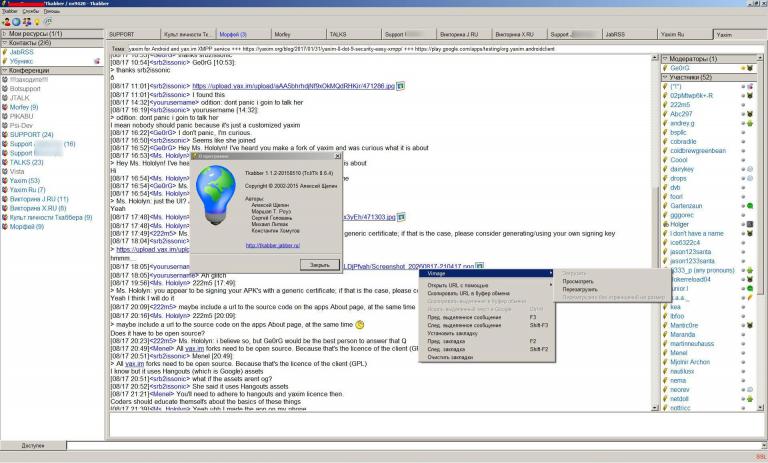The height and width of the screenshot is (463, 768).
Task: Close the About dialog with its X button
Action: [x=337, y=156]
